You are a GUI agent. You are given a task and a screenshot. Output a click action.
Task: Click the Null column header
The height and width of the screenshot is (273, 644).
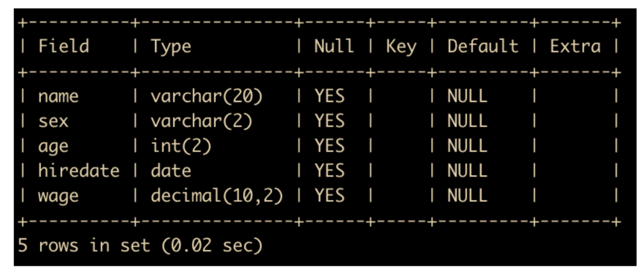334,47
